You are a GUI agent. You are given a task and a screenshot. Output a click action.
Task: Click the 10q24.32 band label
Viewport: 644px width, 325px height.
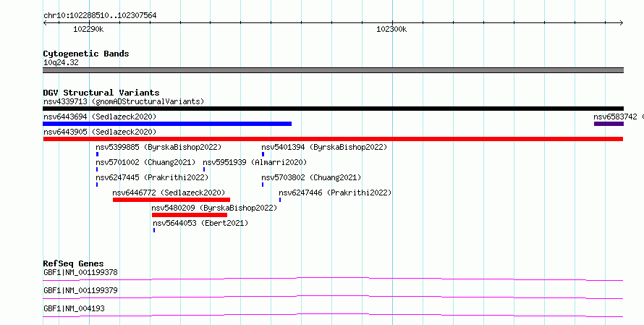pos(61,62)
